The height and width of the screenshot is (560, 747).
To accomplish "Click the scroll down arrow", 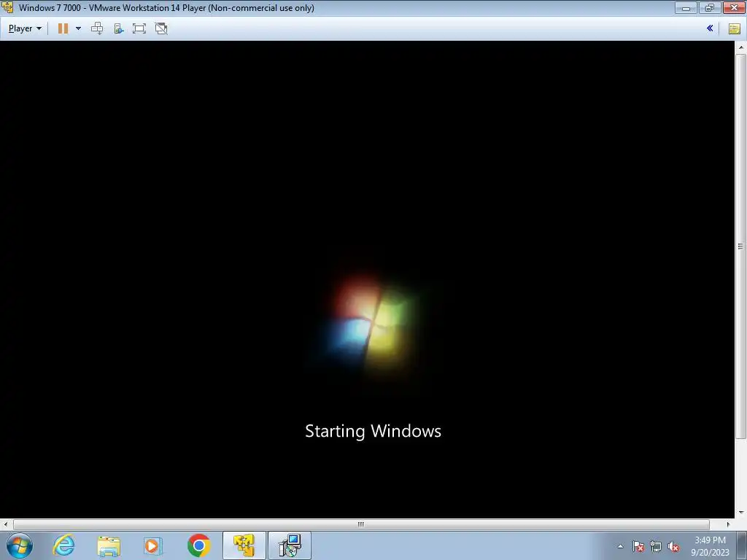I will 741,513.
